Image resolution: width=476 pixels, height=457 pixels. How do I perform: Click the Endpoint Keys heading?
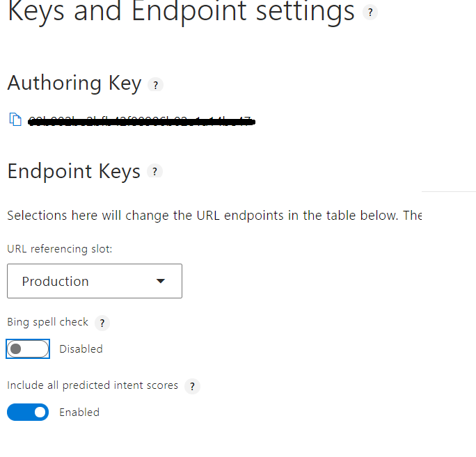coord(74,171)
